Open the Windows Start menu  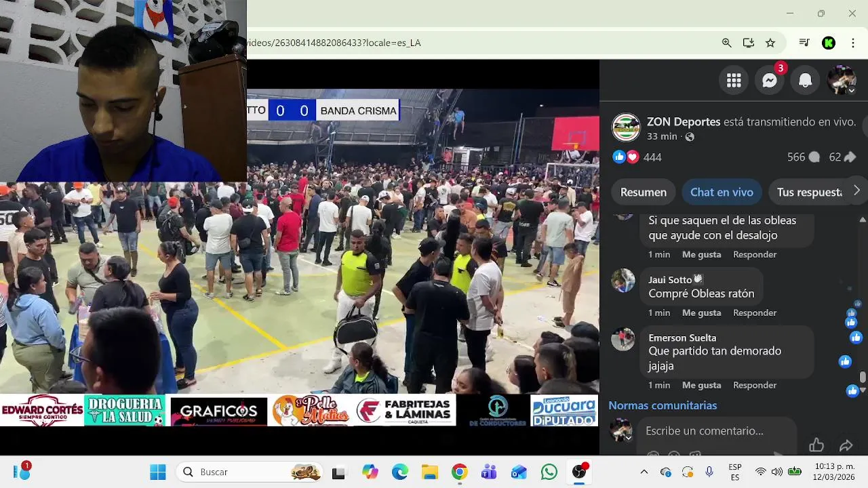click(x=158, y=472)
